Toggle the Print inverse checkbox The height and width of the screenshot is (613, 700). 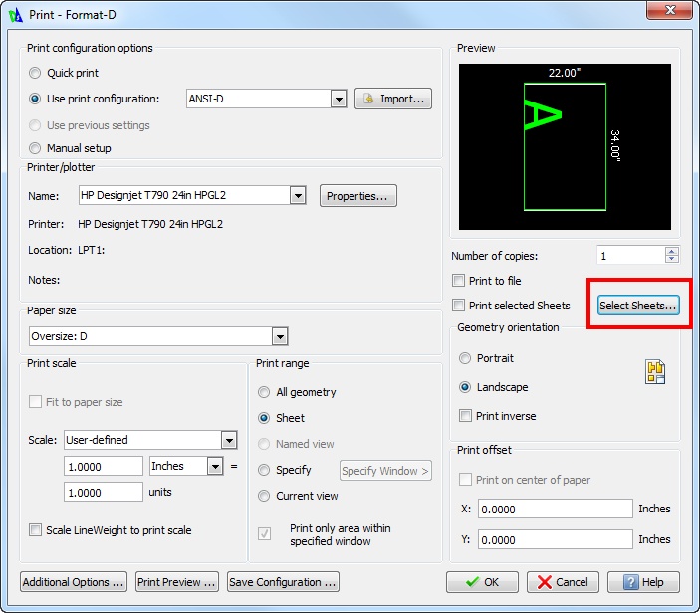coord(465,416)
